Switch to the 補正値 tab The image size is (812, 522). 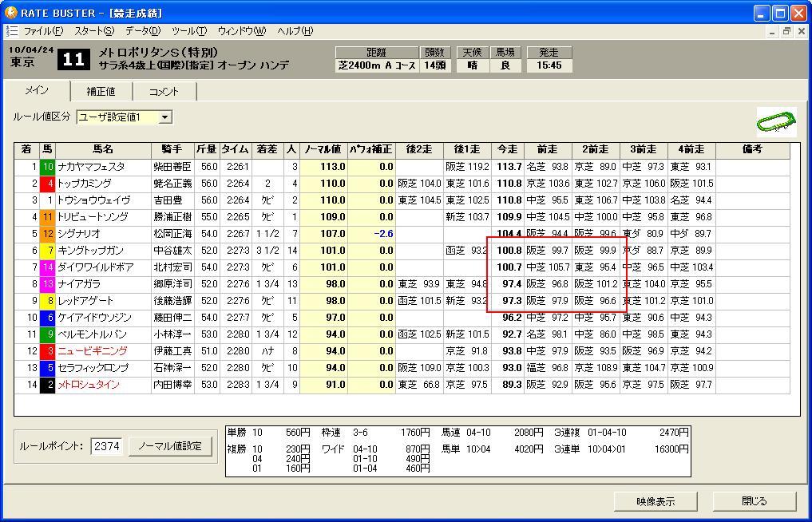(x=101, y=92)
